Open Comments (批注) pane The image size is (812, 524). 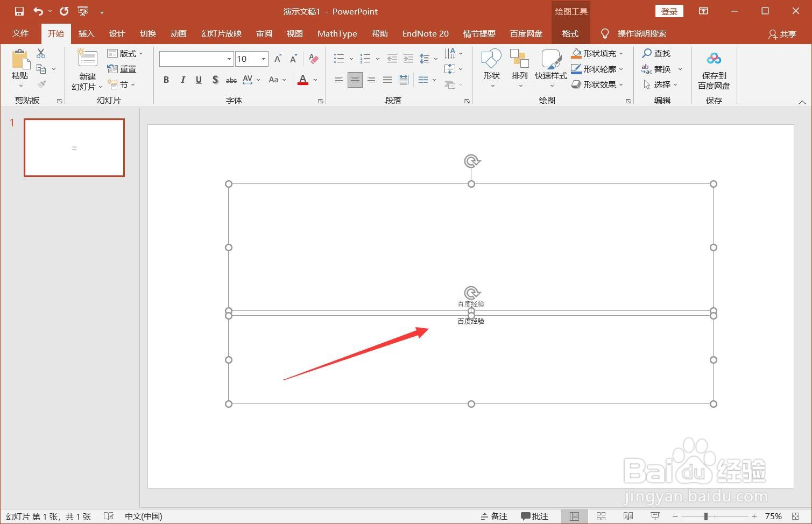[x=534, y=516]
